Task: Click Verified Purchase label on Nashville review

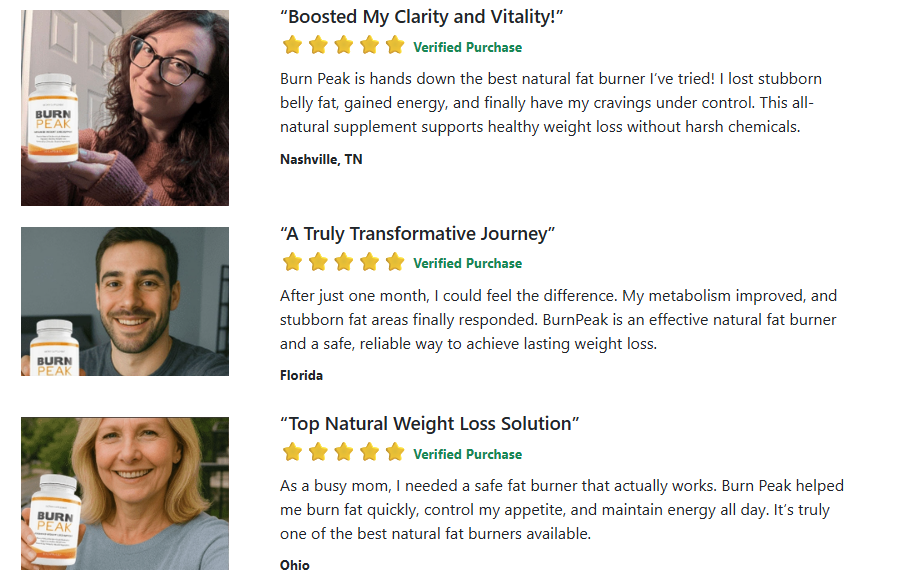Action: pos(467,47)
